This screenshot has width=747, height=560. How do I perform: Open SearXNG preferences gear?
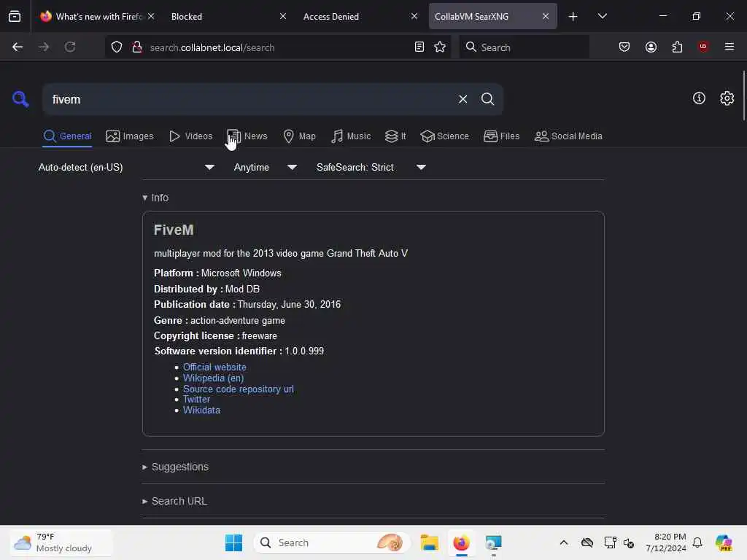point(727,98)
